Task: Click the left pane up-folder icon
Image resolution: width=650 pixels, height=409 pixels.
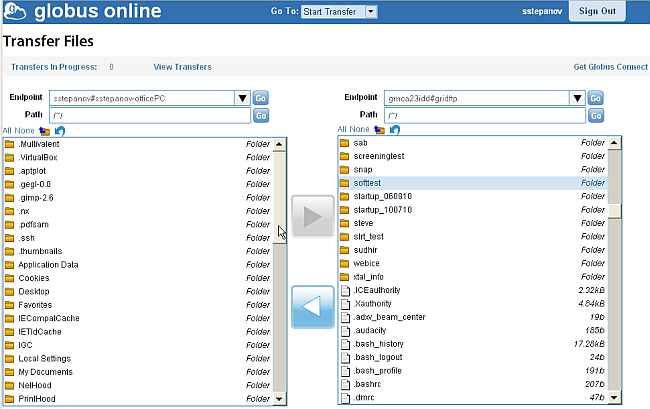Action: 44,131
